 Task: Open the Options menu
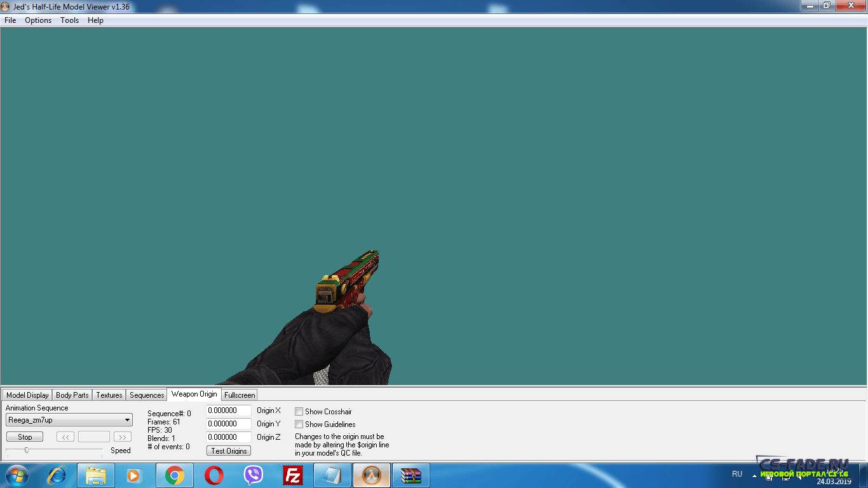point(38,20)
